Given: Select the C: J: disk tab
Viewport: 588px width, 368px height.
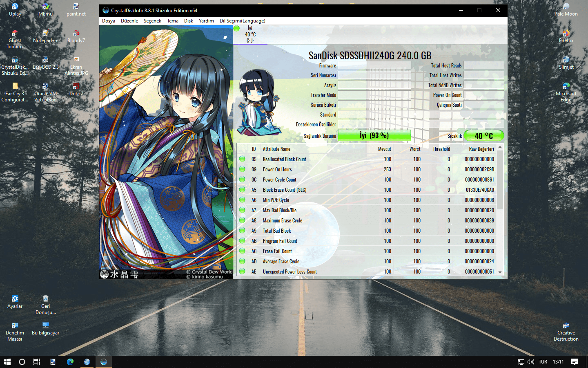Looking at the screenshot, I should pyautogui.click(x=250, y=34).
